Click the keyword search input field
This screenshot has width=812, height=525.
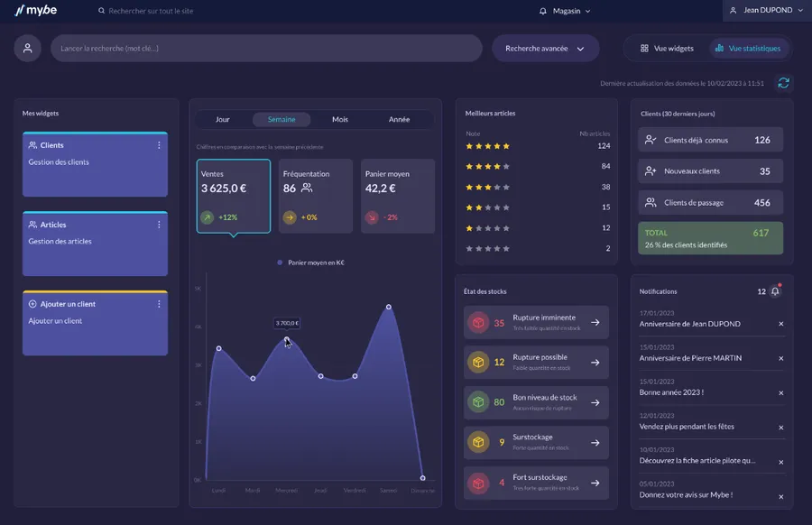266,49
